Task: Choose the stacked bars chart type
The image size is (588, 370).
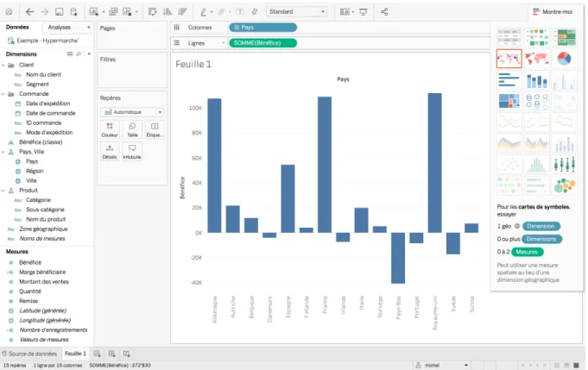Action: pyautogui.click(x=536, y=80)
